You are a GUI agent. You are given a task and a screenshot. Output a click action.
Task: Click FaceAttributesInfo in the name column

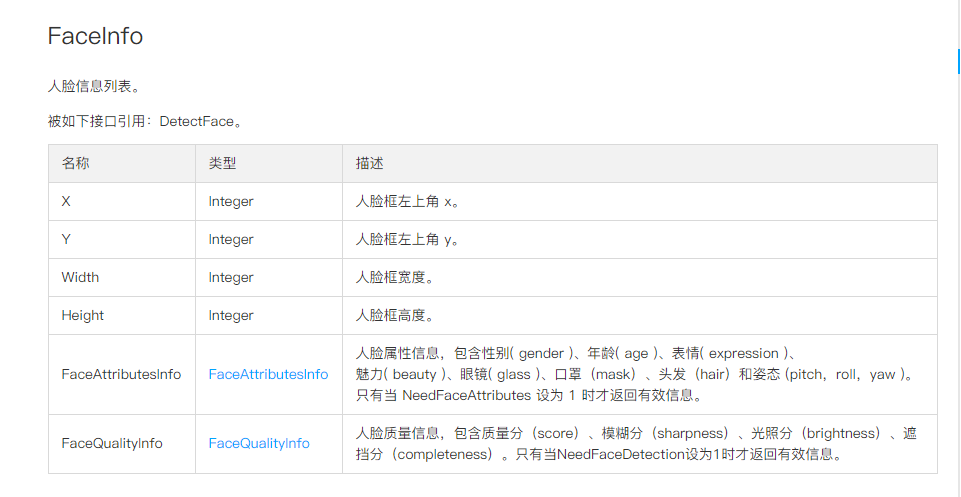tap(121, 374)
